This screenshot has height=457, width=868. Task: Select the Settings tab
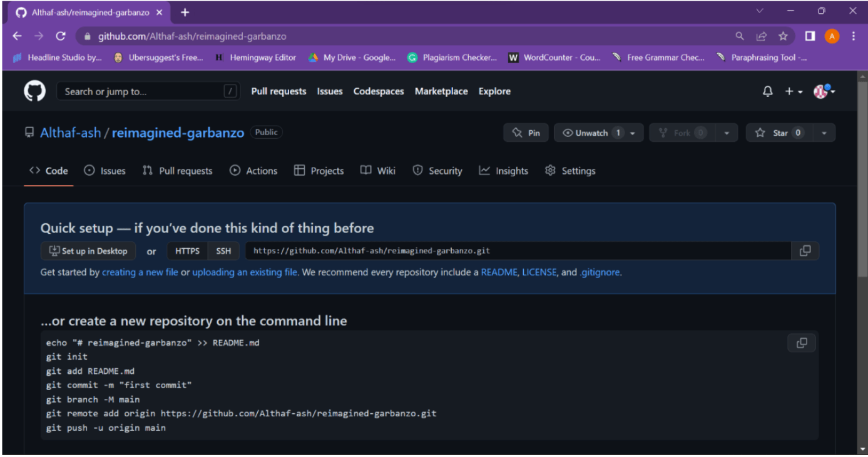click(x=570, y=171)
